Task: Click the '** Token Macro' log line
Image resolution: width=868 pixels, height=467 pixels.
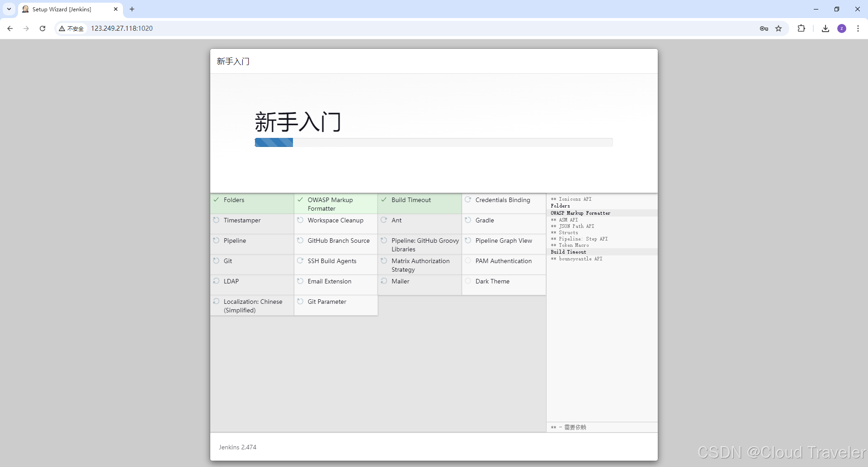Action: (570, 245)
